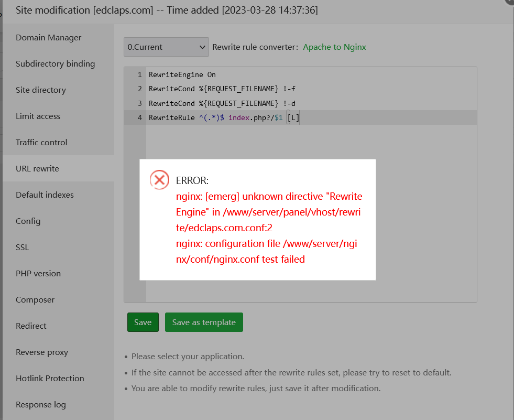This screenshot has height=420, width=514.
Task: Open the SSL settings
Action: 23,247
